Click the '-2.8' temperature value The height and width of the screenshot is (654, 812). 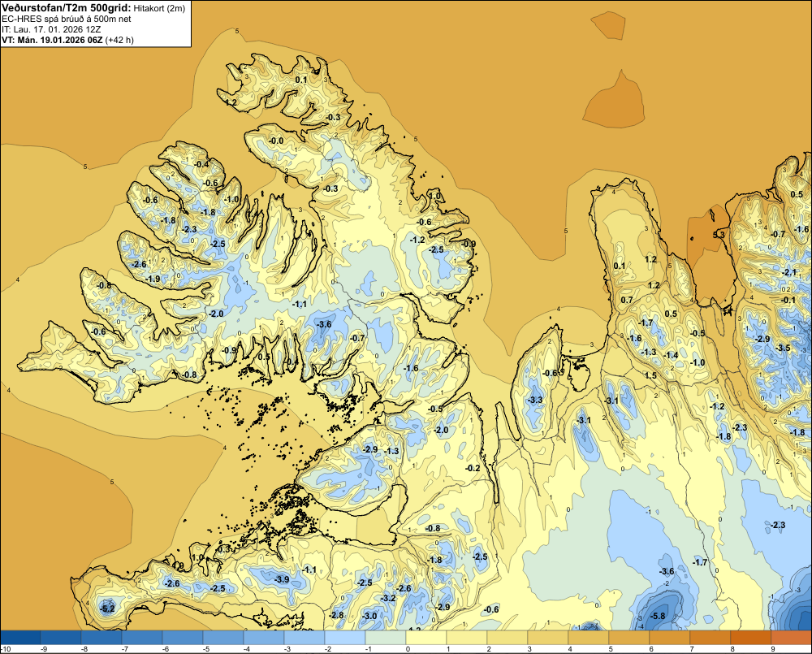coord(337,615)
